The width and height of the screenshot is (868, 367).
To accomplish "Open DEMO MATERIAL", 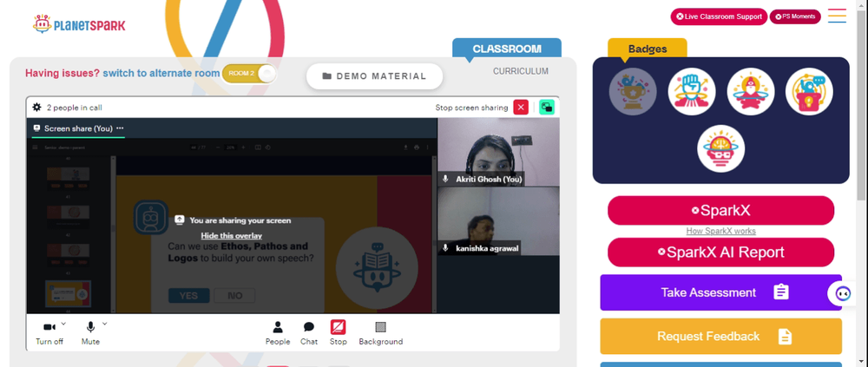I will 375,76.
